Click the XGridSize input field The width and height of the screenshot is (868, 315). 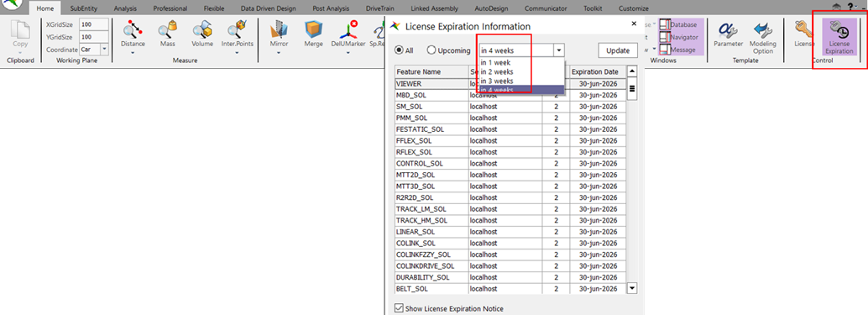pyautogui.click(x=93, y=24)
